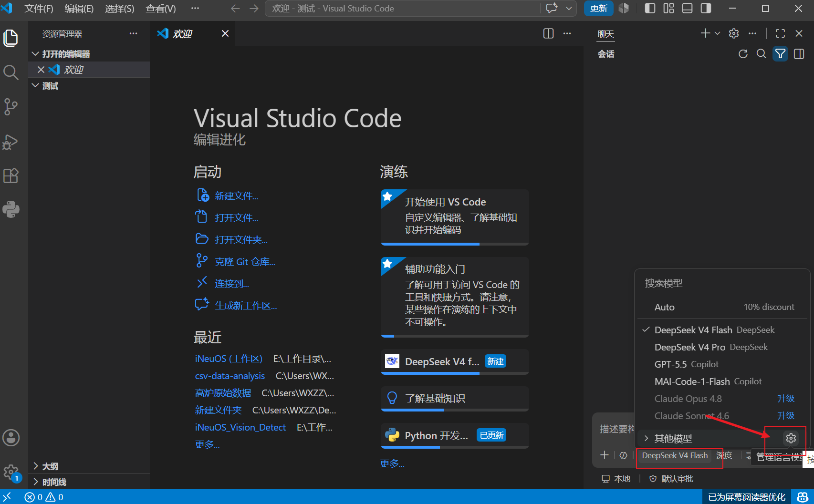Click the custom agent icon beside the model picker
Screen dimensions: 814x504
(623, 455)
